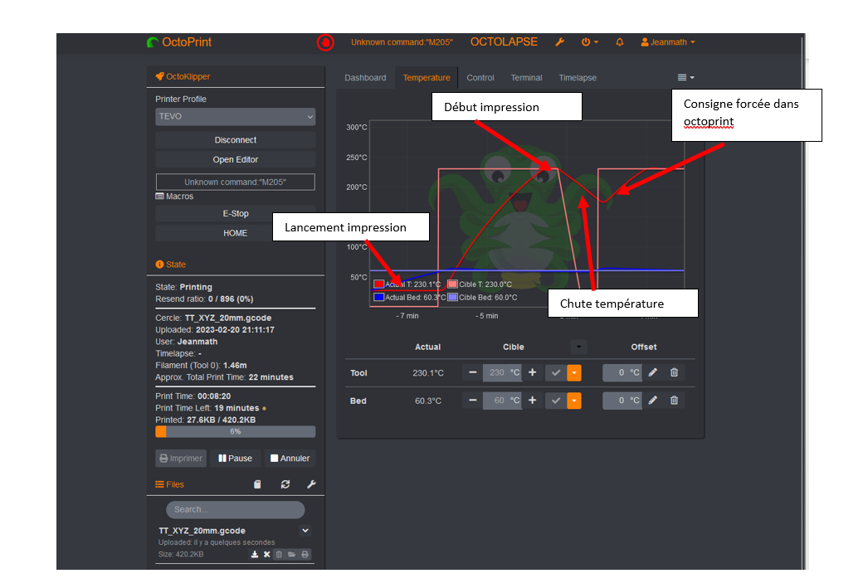868x588 pixels.
Task: Open the tab overflow menu dropdown
Action: [686, 77]
